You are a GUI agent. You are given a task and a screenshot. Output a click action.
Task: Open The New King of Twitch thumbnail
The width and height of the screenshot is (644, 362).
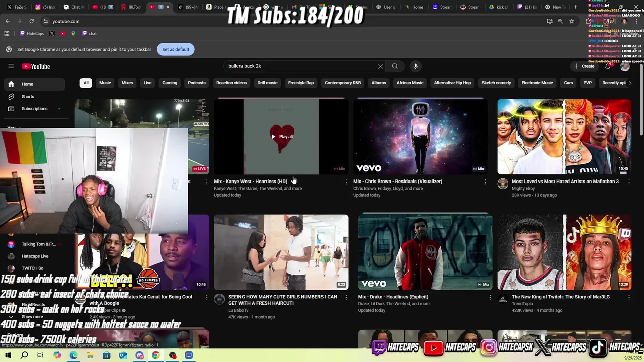[564, 252]
